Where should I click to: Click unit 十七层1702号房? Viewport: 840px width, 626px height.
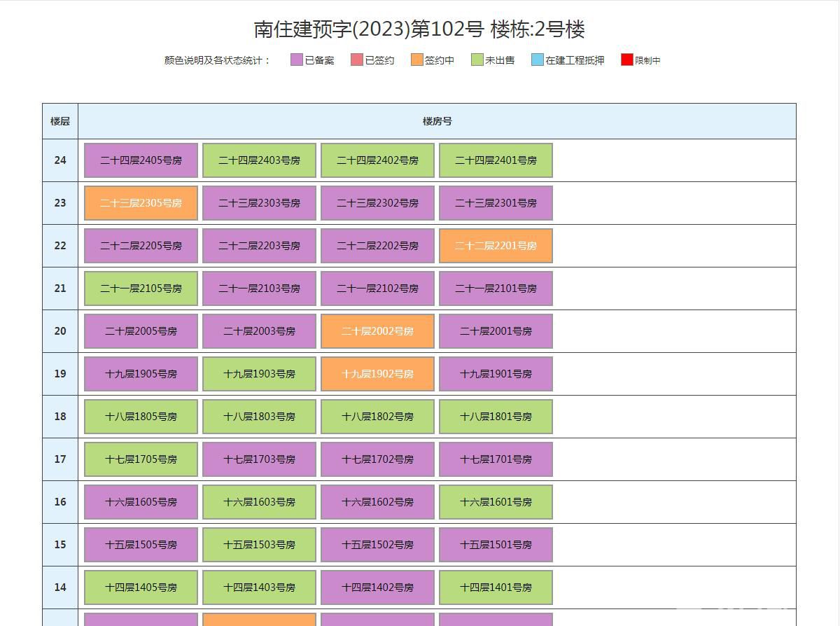pyautogui.click(x=377, y=459)
